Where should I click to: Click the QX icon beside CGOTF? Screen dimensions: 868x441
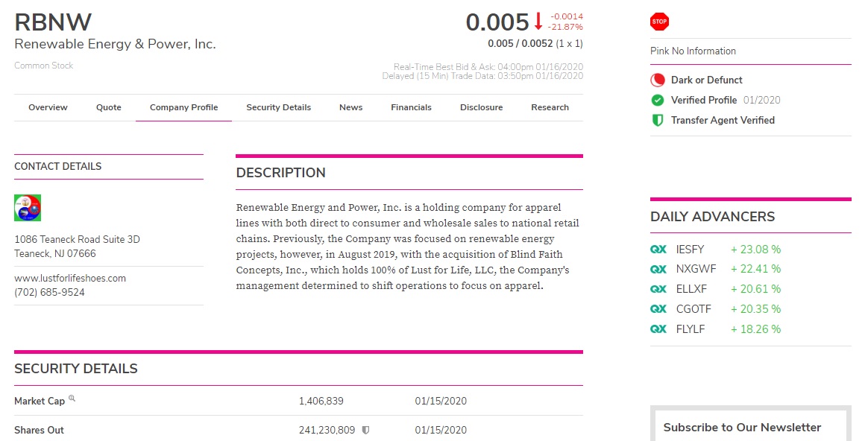(x=658, y=308)
